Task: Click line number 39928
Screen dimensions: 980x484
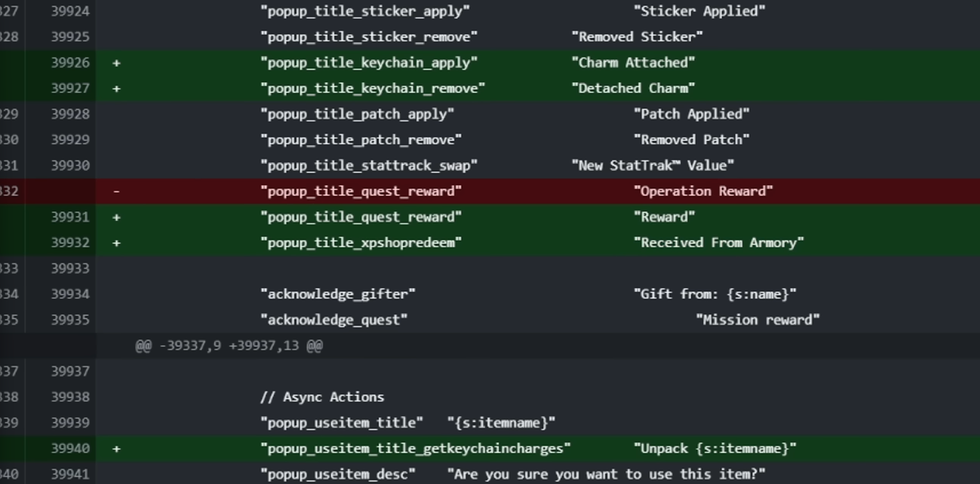Action: [x=70, y=114]
